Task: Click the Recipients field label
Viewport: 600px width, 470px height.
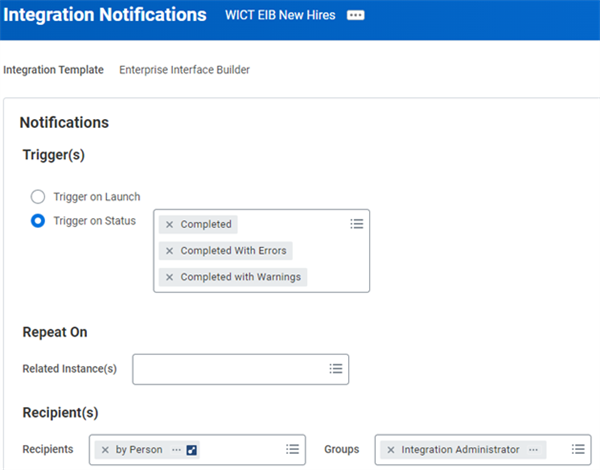Action: click(x=48, y=449)
